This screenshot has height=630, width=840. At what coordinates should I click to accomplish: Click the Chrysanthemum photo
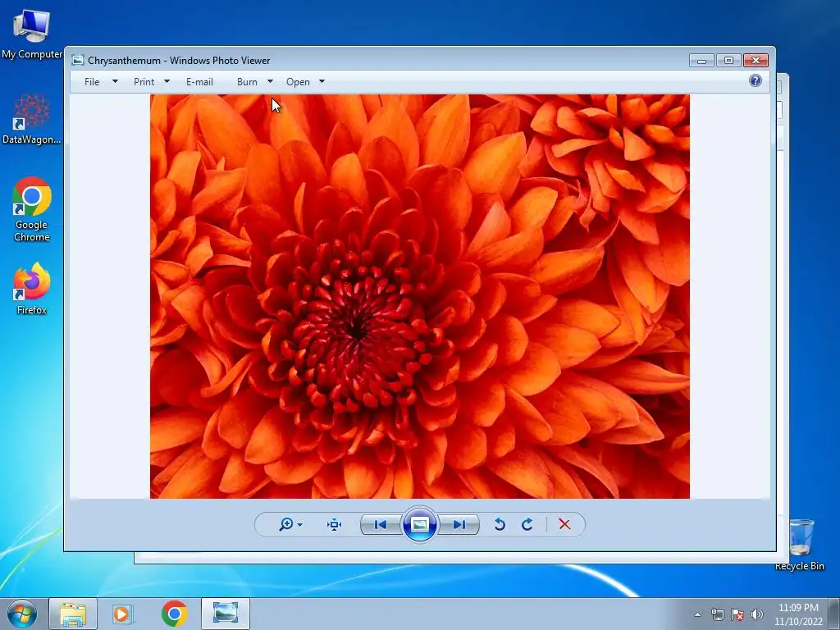(420, 296)
